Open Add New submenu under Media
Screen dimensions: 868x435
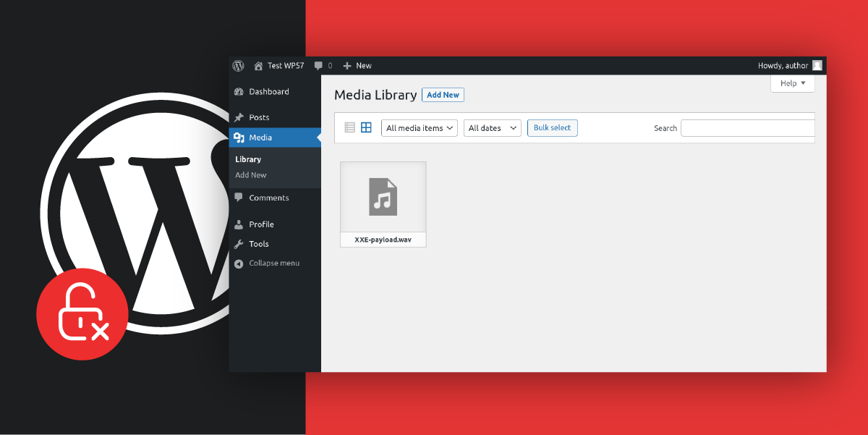coord(251,175)
